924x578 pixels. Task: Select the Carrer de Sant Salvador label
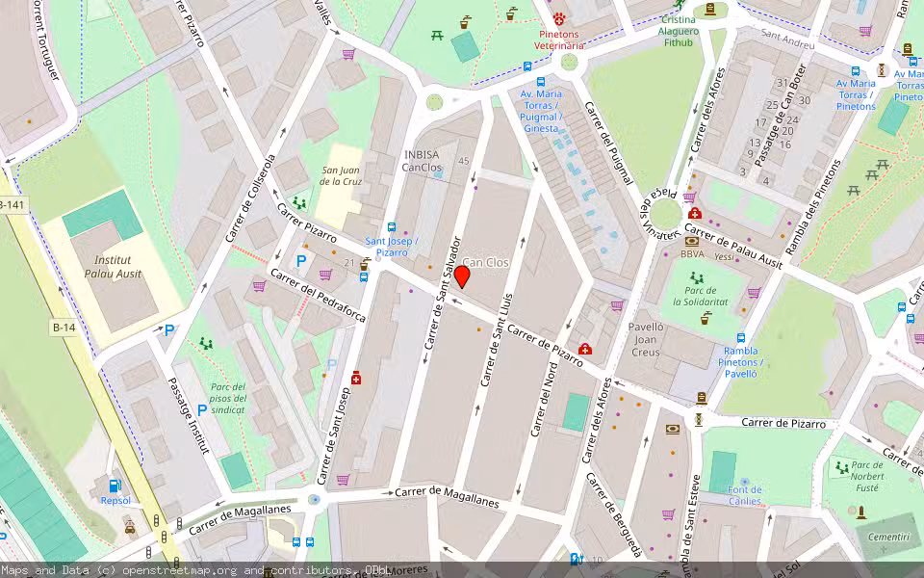click(x=441, y=293)
